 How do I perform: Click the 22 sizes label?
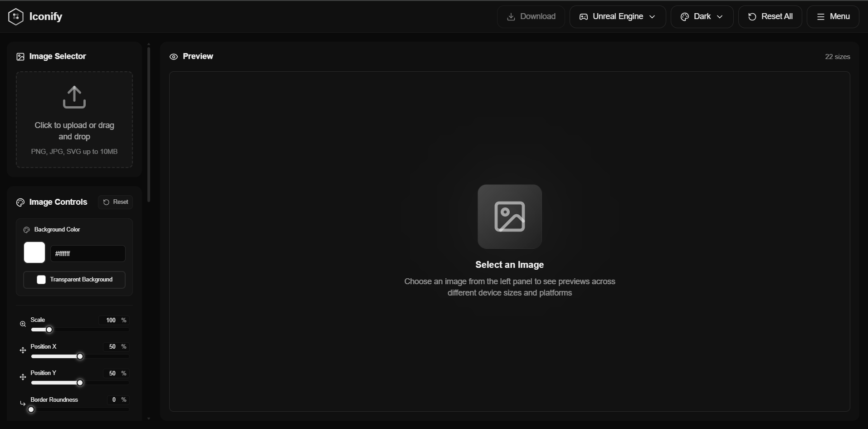click(837, 56)
